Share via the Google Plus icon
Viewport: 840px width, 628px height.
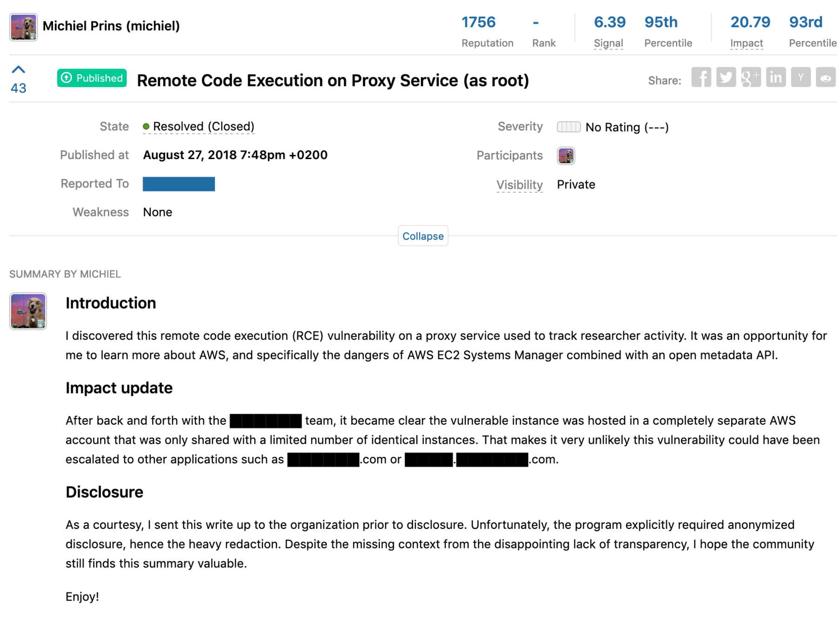tap(750, 78)
